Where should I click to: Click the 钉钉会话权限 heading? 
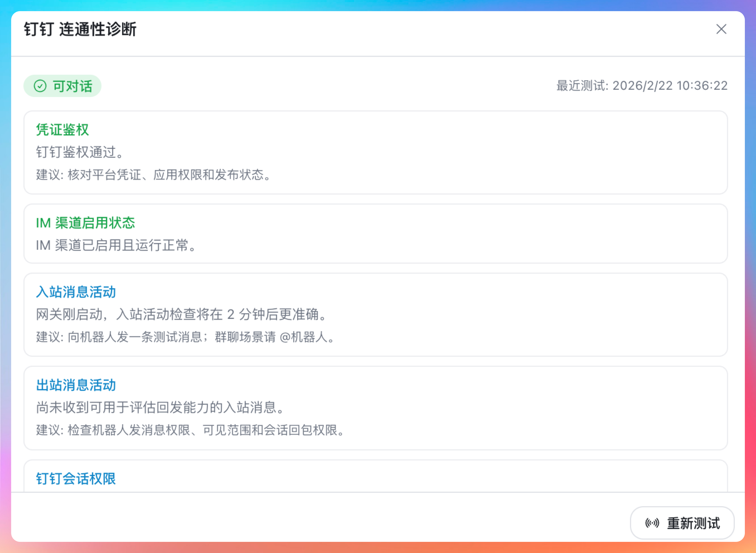(76, 479)
